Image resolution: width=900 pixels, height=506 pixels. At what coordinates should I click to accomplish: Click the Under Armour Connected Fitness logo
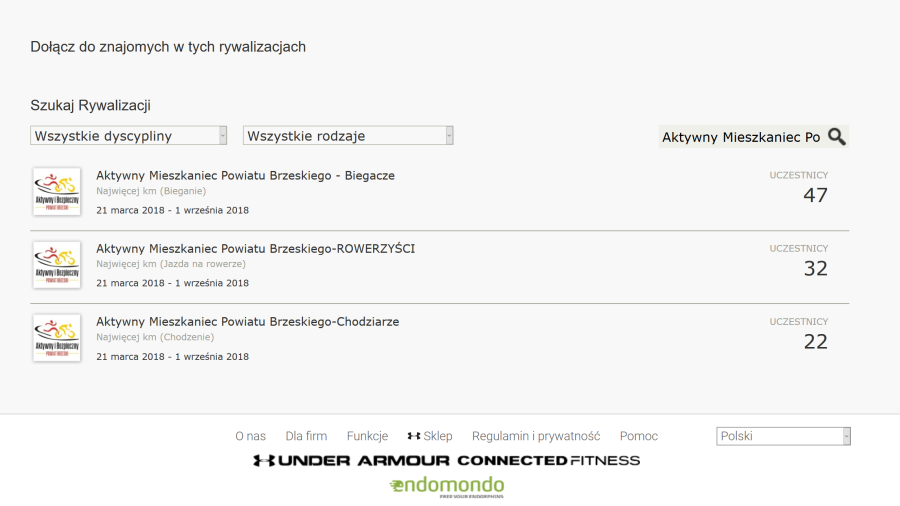click(446, 461)
